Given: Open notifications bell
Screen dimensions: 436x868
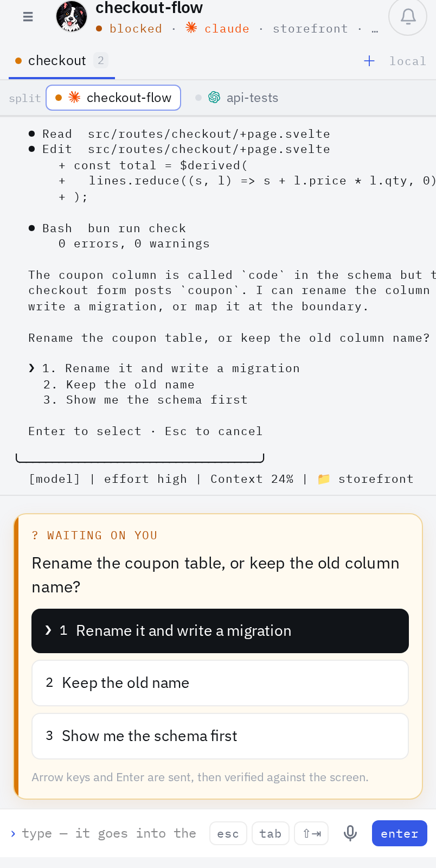Looking at the screenshot, I should click(408, 17).
